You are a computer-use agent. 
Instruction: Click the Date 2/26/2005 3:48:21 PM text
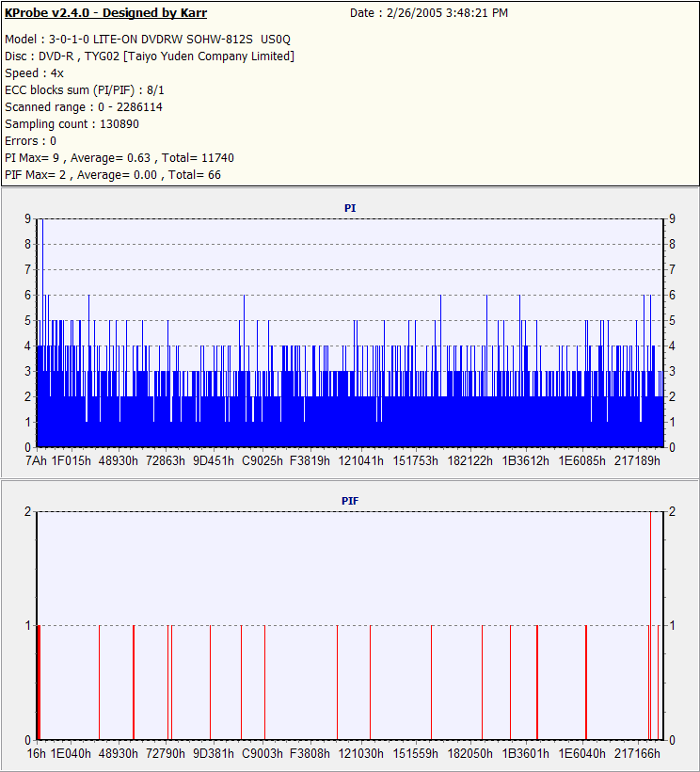pyautogui.click(x=429, y=13)
